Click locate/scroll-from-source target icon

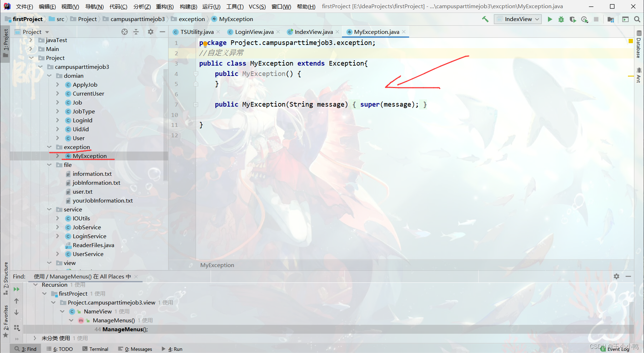125,32
